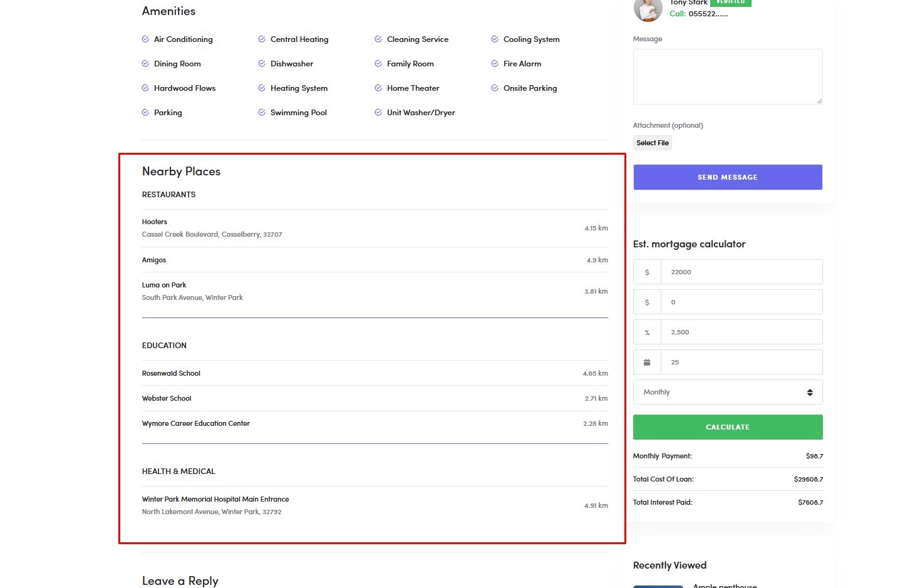Click the Winter Park Memorial Hospital entry
This screenshot has width=910, height=588.
click(x=375, y=505)
